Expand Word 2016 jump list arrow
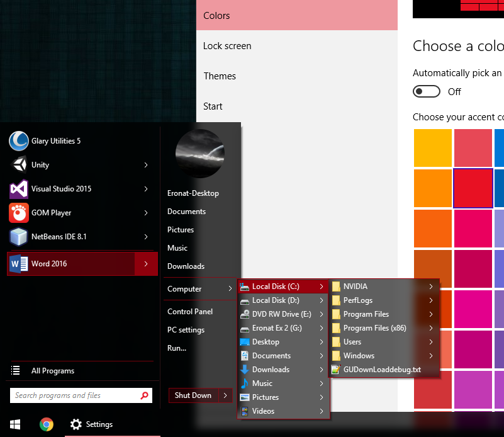504x437 pixels. pyautogui.click(x=146, y=264)
